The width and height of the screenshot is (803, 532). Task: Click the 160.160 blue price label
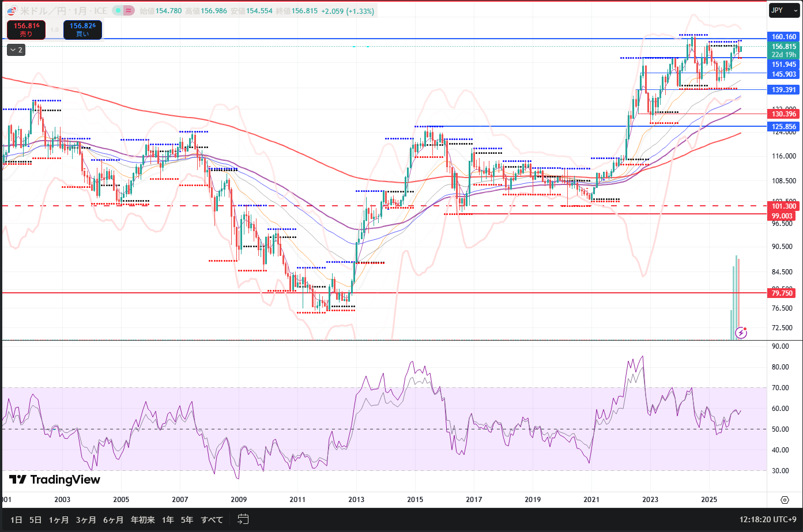783,37
